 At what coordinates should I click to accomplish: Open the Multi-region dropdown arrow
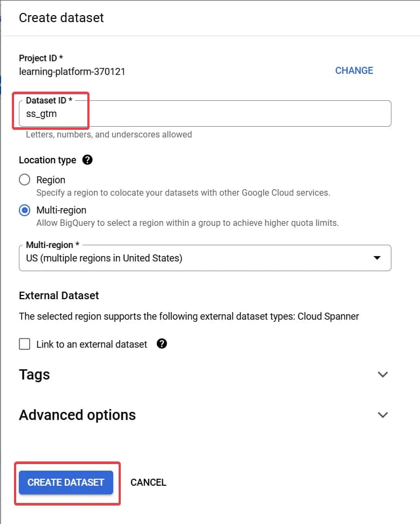377,258
